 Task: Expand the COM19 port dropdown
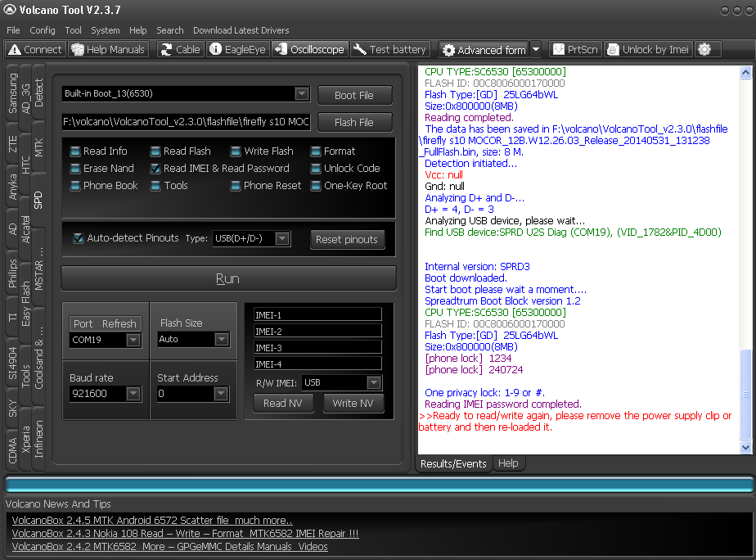coord(133,340)
